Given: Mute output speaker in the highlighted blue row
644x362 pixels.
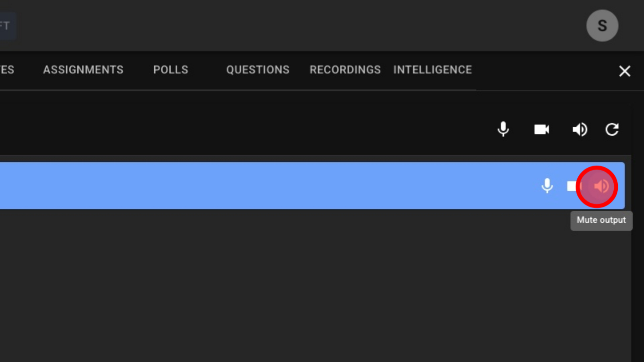Looking at the screenshot, I should (601, 186).
